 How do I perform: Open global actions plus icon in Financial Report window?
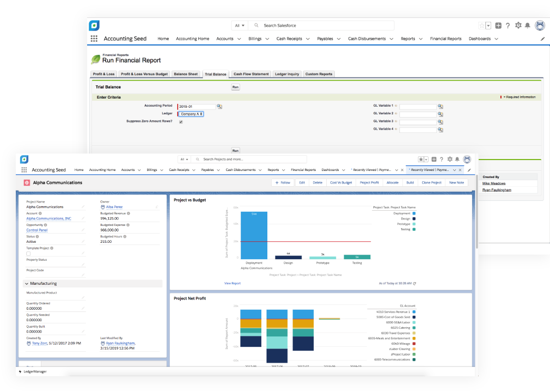[x=498, y=26]
